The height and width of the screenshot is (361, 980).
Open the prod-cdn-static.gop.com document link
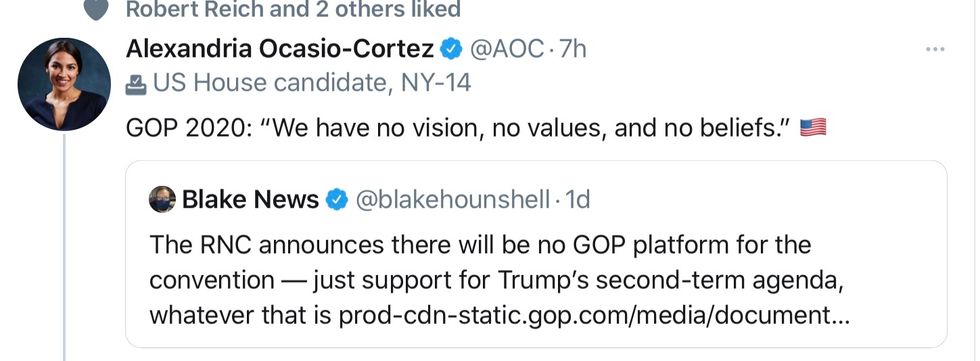(594, 316)
